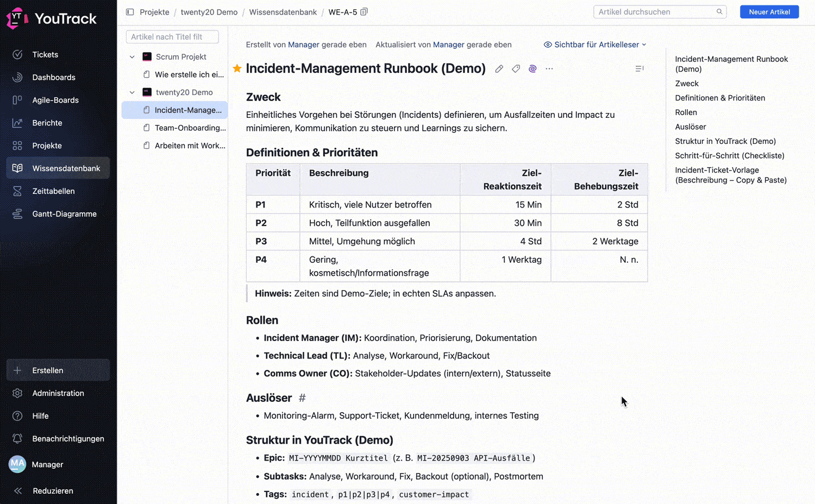Click the Ziel-Behebungszeit column header
The height and width of the screenshot is (504, 815).
coord(599,180)
